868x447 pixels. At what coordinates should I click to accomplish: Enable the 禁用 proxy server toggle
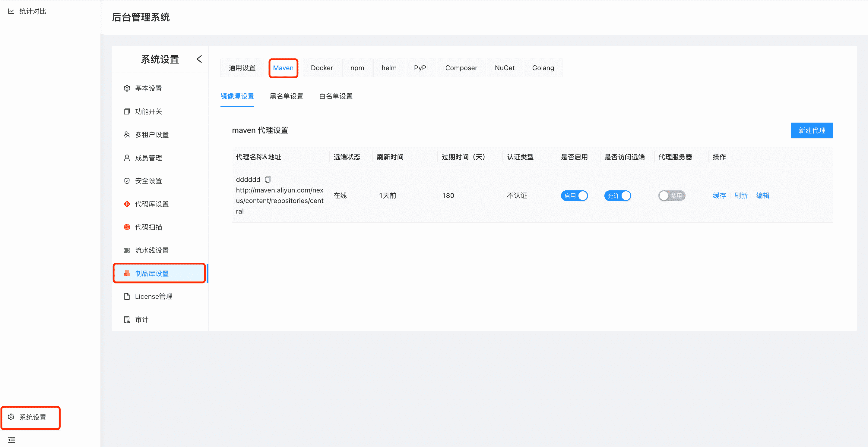coord(672,195)
